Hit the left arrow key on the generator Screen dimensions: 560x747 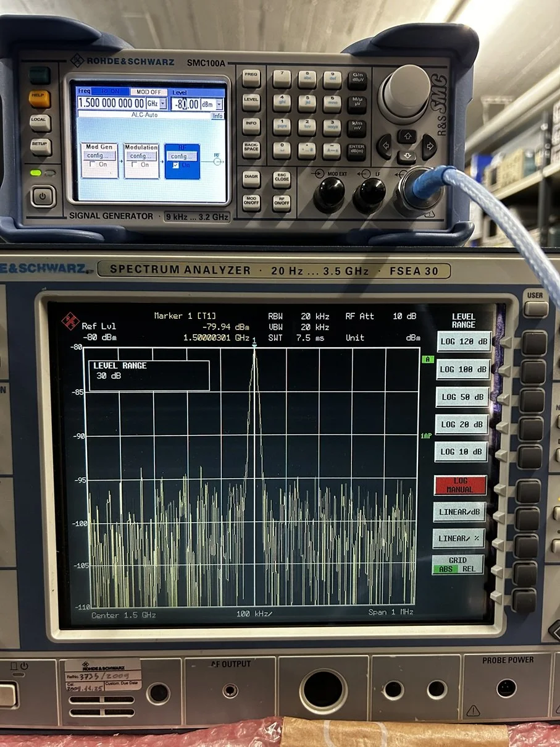click(385, 148)
